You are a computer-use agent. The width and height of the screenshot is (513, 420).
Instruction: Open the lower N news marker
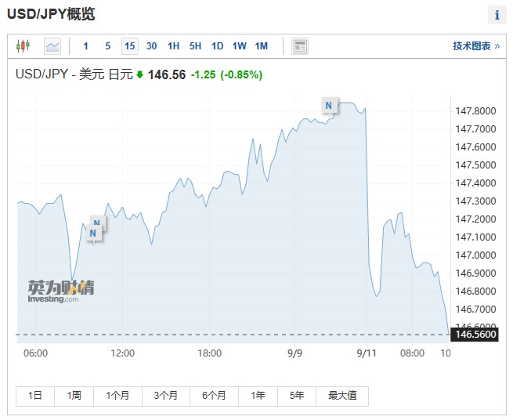pyautogui.click(x=93, y=233)
